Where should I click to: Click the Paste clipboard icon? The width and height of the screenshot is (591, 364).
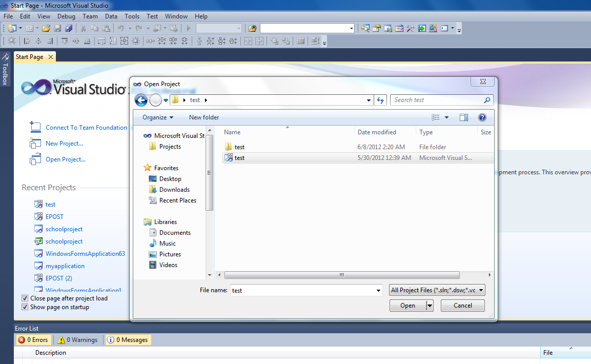106,28
